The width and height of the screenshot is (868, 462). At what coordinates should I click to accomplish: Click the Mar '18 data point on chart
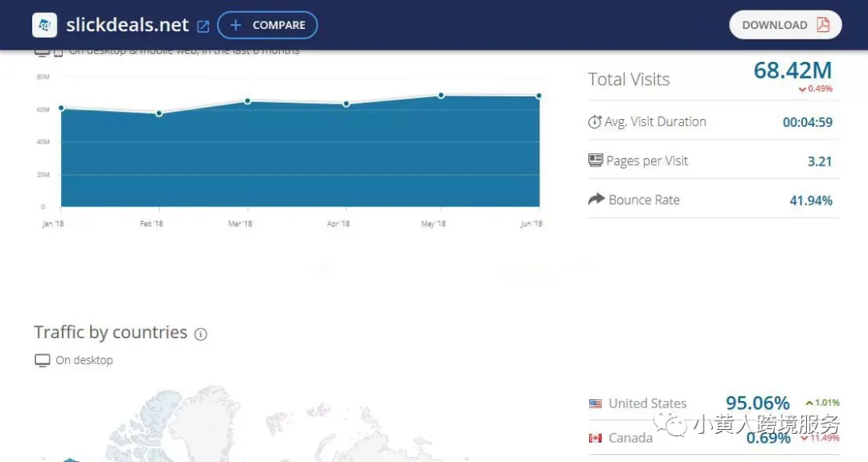248,101
